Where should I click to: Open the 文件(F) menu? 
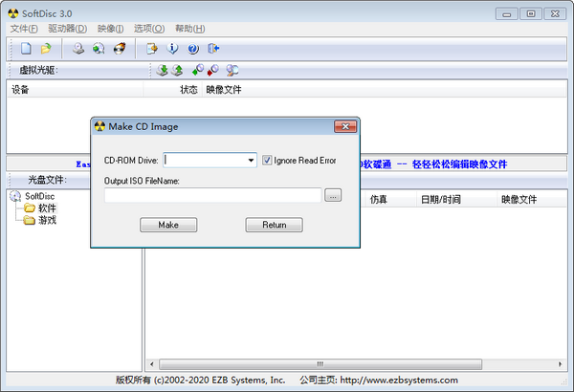(24, 29)
